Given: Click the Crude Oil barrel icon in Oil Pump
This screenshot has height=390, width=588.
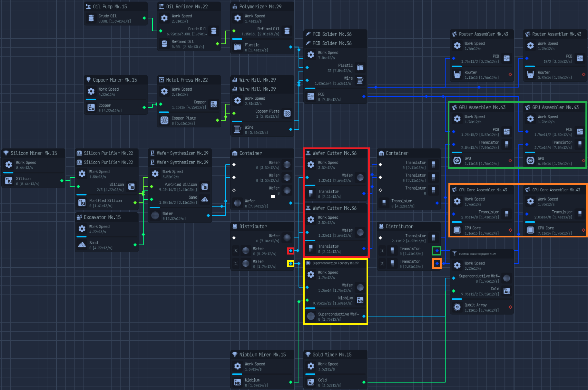Looking at the screenshot, I should (91, 18).
